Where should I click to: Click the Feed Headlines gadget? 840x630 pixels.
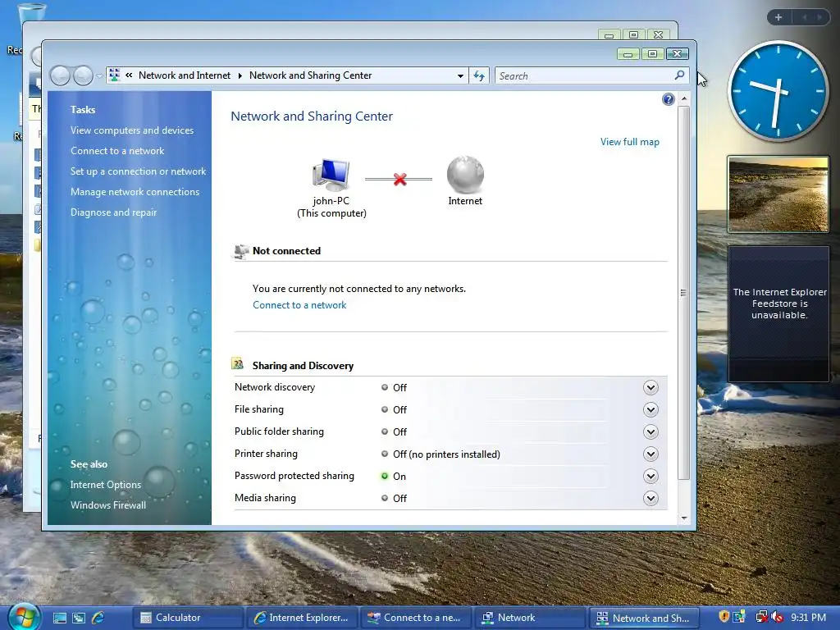point(778,314)
